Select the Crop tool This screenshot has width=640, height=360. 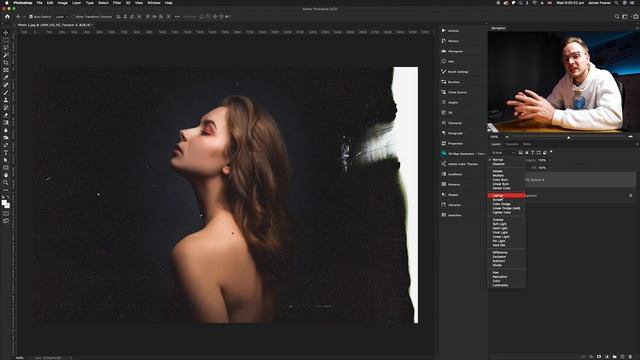coord(6,62)
